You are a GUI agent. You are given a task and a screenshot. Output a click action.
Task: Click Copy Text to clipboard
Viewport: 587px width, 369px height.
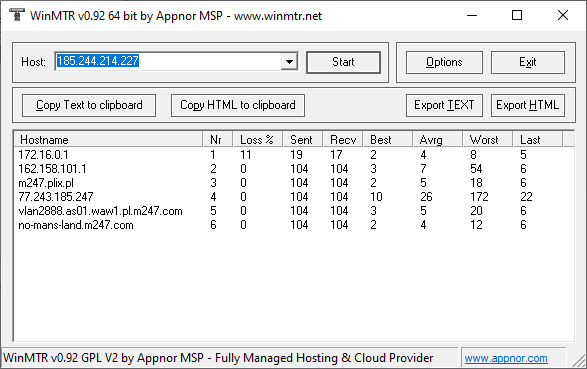(89, 105)
